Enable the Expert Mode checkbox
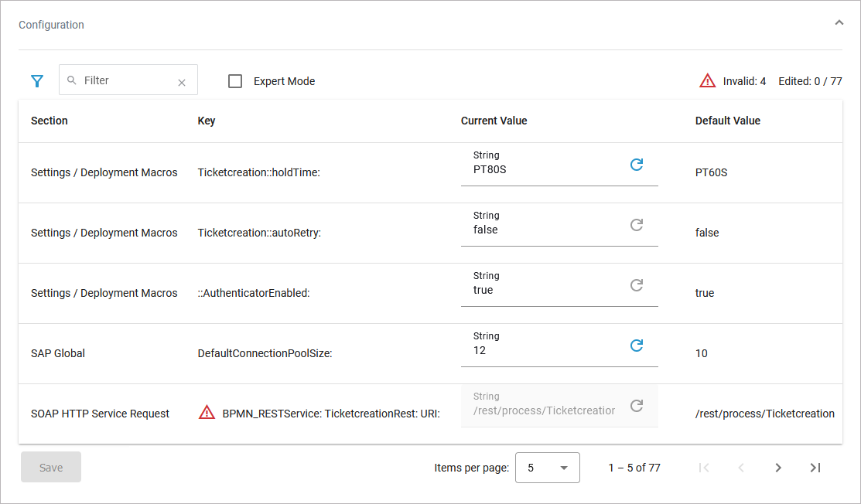 point(235,81)
